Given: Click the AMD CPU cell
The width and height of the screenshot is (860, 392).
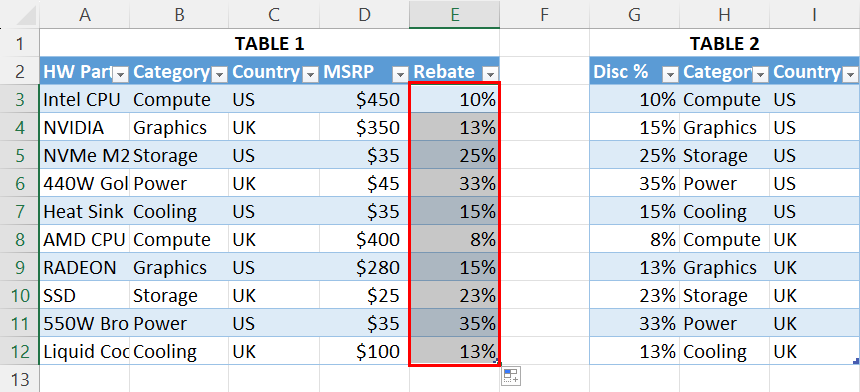Looking at the screenshot, I should tap(84, 240).
